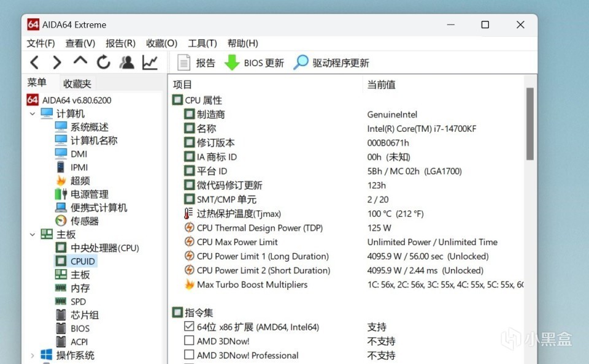Image resolution: width=589 pixels, height=364 pixels.
Task: Go back with the left arrow icon
Action: click(34, 63)
